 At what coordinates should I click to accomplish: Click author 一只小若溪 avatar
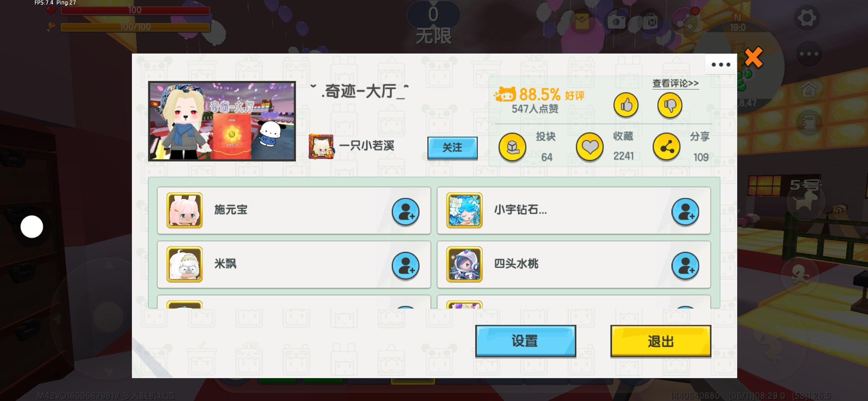(321, 147)
